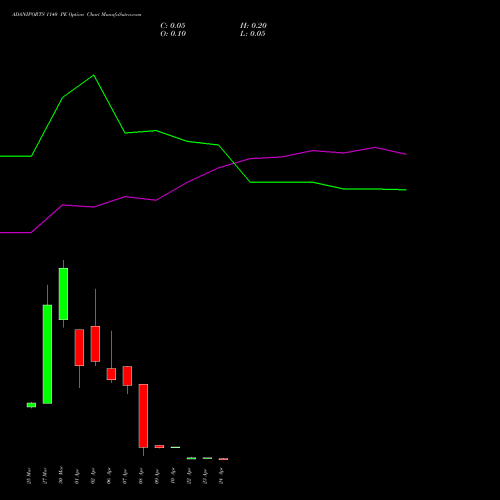Select the red candle above 02 Apr

coord(95,344)
